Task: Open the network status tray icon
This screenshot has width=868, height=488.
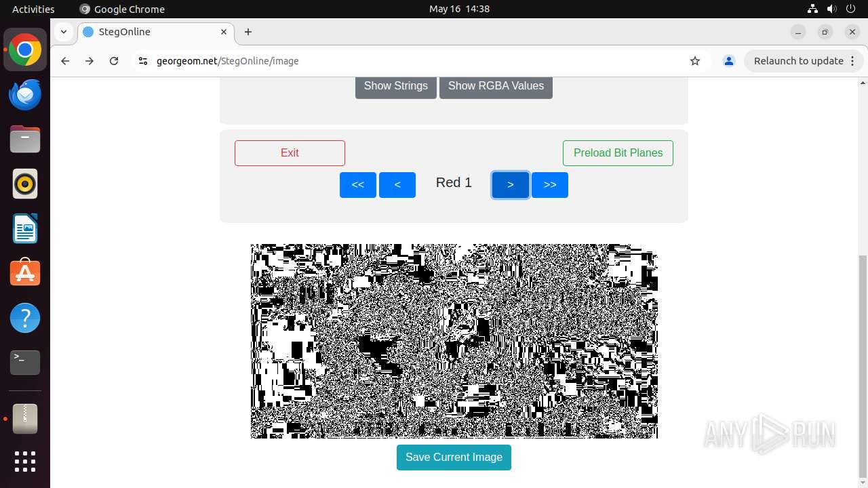Action: [813, 9]
